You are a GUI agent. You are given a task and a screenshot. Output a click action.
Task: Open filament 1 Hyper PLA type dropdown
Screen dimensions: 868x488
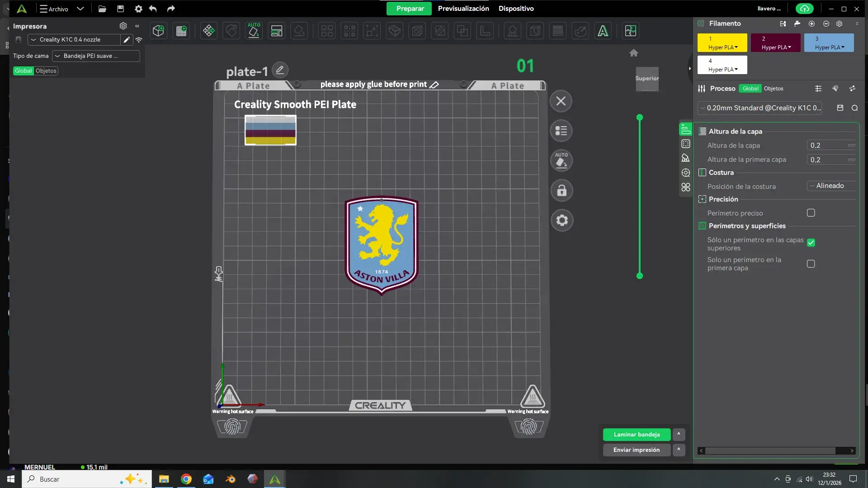click(722, 47)
